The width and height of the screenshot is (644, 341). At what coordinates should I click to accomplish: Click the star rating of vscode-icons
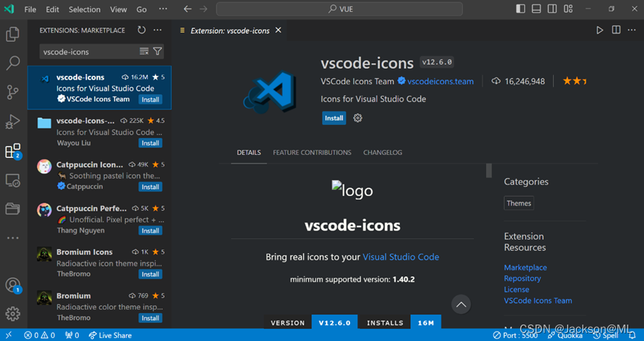(574, 81)
